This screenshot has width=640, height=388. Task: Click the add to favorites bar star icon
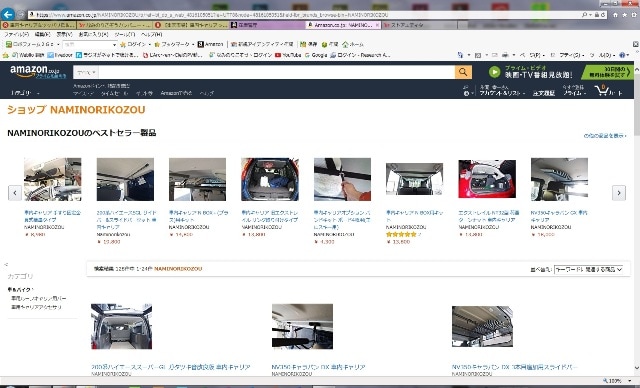5,55
